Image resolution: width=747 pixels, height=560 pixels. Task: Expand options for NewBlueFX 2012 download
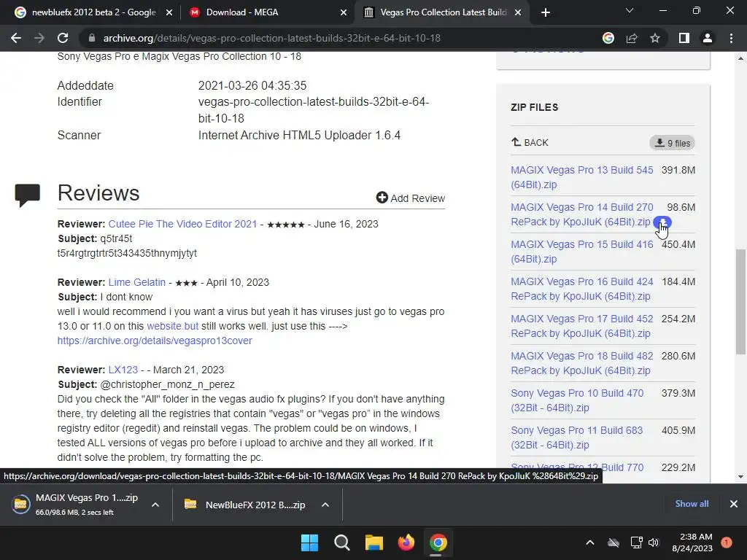point(325,505)
